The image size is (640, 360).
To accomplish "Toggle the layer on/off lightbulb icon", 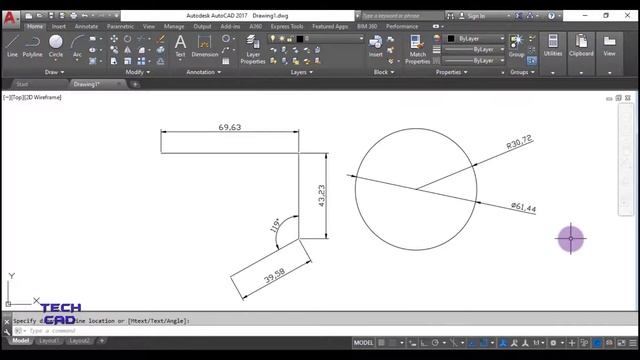I will click(x=273, y=38).
